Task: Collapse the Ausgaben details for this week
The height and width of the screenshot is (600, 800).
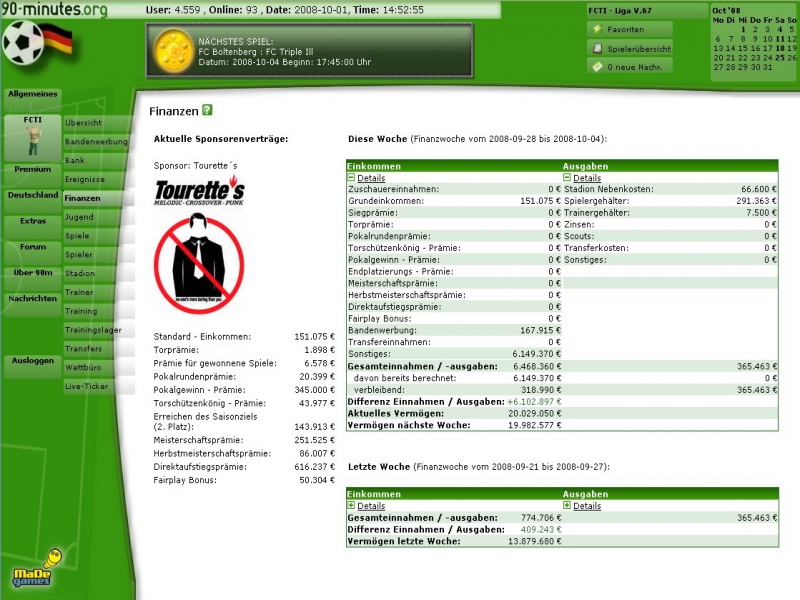Action: [567, 178]
